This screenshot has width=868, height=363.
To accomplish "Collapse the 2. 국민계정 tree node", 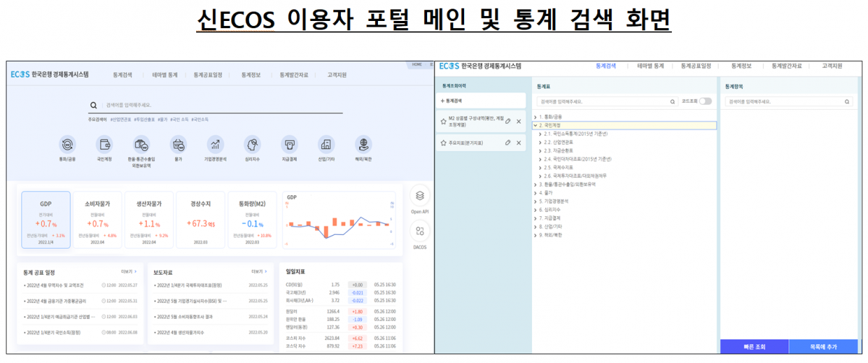I will 535,126.
